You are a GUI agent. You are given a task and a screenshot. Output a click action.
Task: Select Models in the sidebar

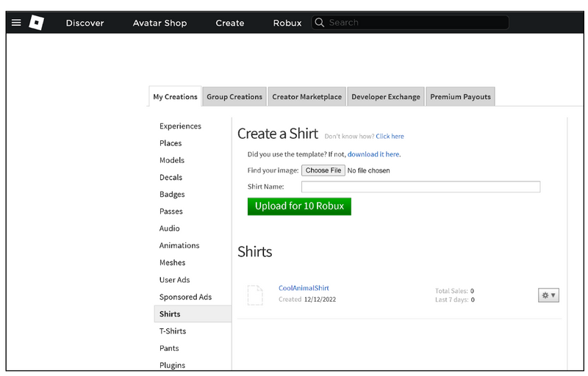point(172,160)
